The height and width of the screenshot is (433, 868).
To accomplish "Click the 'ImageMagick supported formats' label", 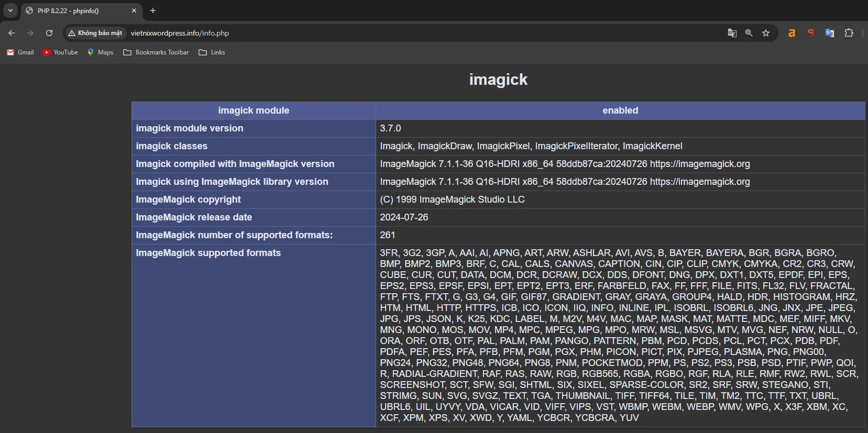I will click(x=208, y=253).
